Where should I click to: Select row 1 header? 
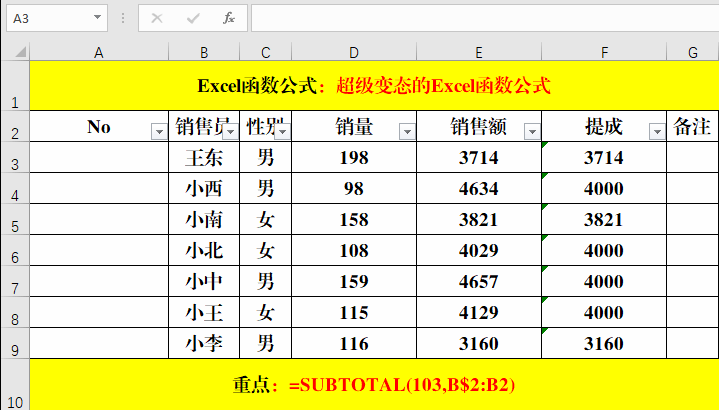point(15,86)
